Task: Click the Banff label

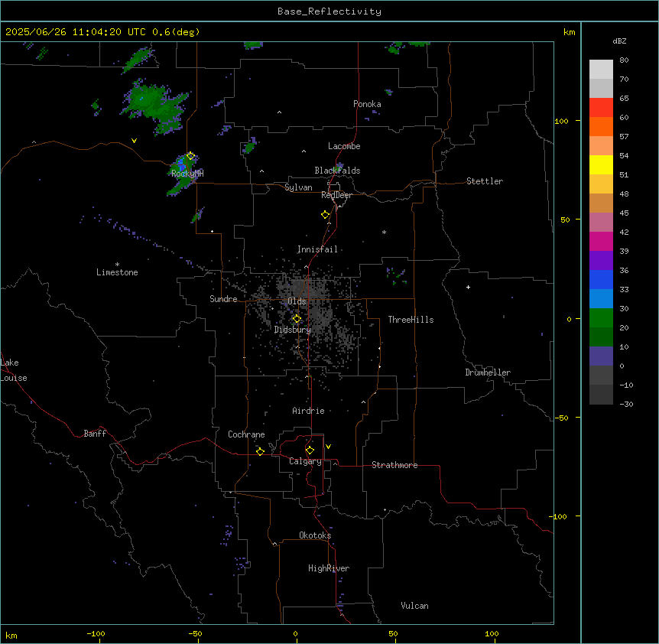Action: point(95,434)
